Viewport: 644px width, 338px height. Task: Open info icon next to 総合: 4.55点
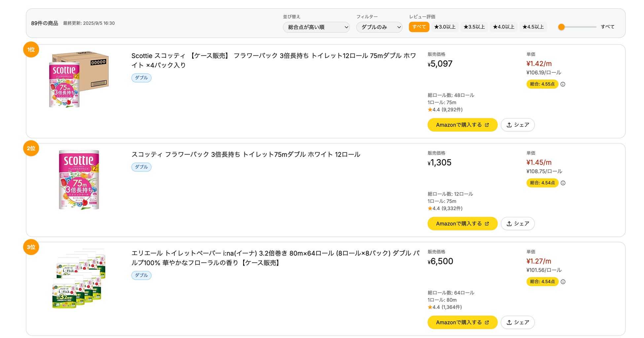tap(563, 84)
